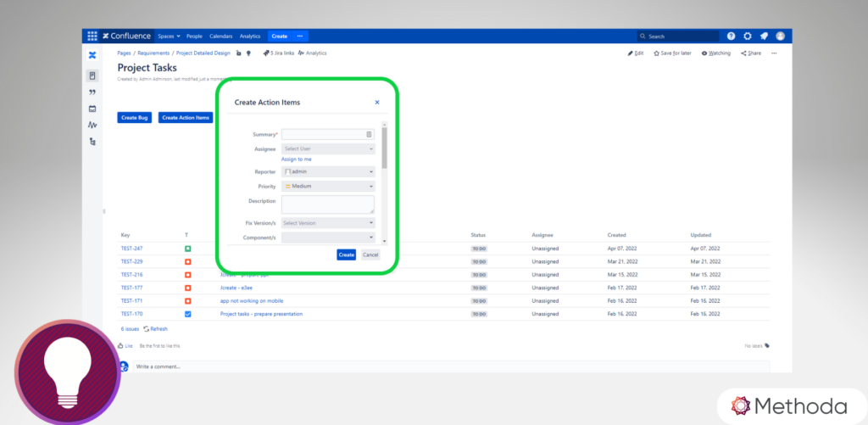This screenshot has height=425, width=868.
Task: Click the Summary input field
Action: (x=323, y=134)
